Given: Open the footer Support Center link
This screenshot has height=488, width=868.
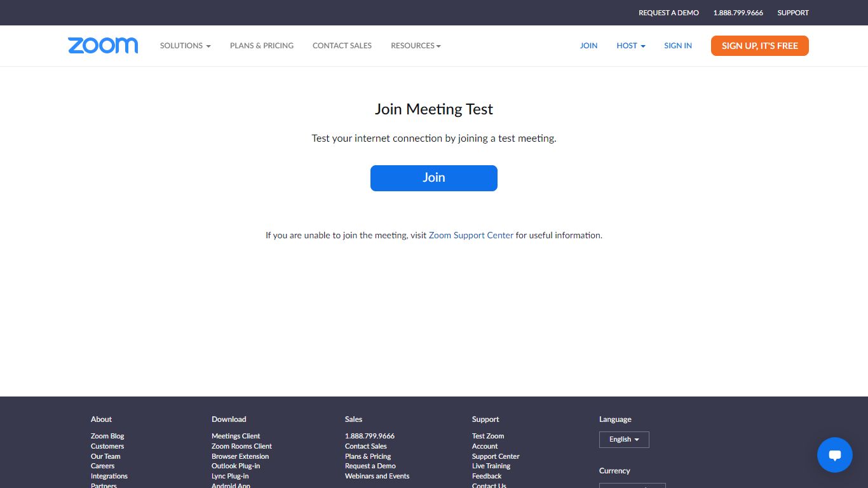Looking at the screenshot, I should point(496,456).
